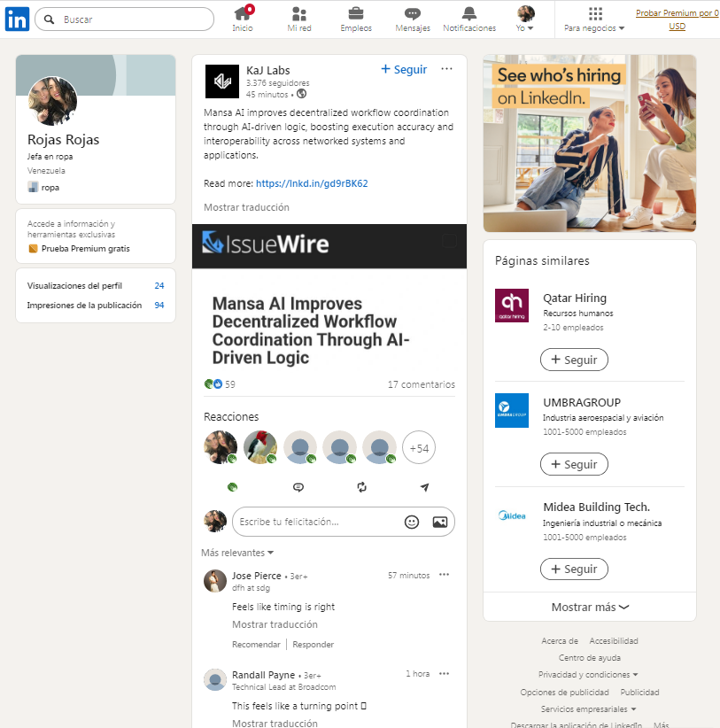Open options for Randall Payne's comment
Image resolution: width=720 pixels, height=728 pixels.
(x=445, y=674)
